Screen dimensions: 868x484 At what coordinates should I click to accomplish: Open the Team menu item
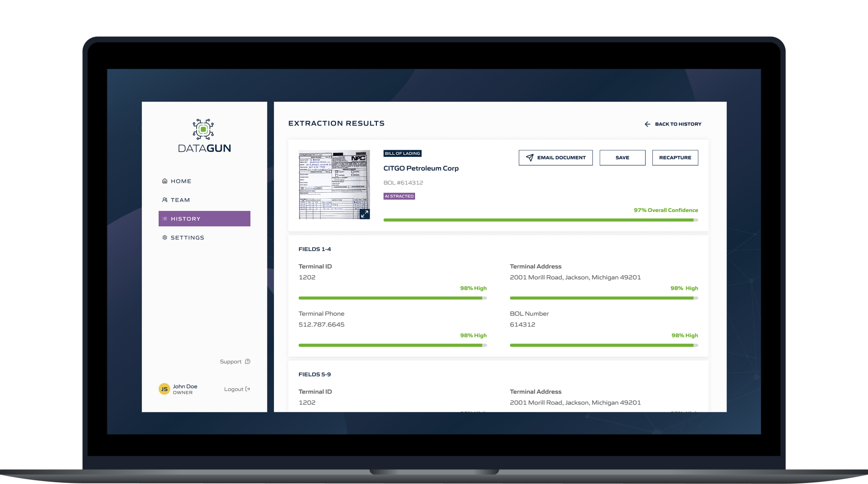[204, 200]
